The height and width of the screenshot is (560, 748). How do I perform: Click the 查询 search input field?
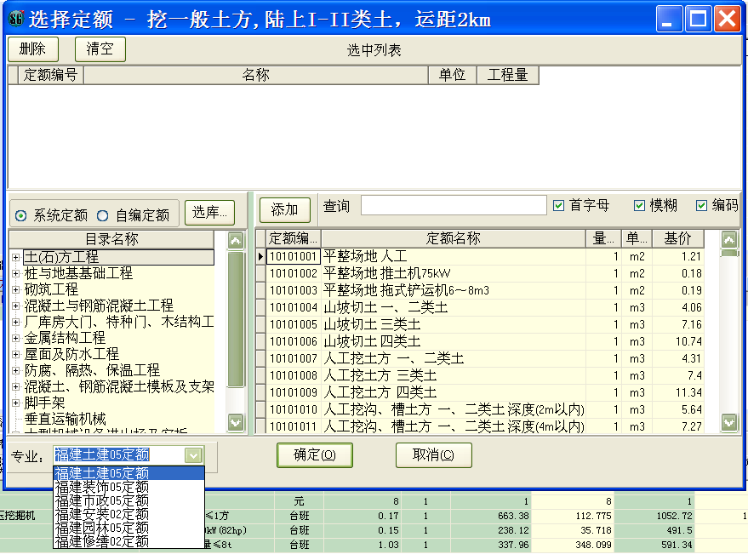pos(454,206)
